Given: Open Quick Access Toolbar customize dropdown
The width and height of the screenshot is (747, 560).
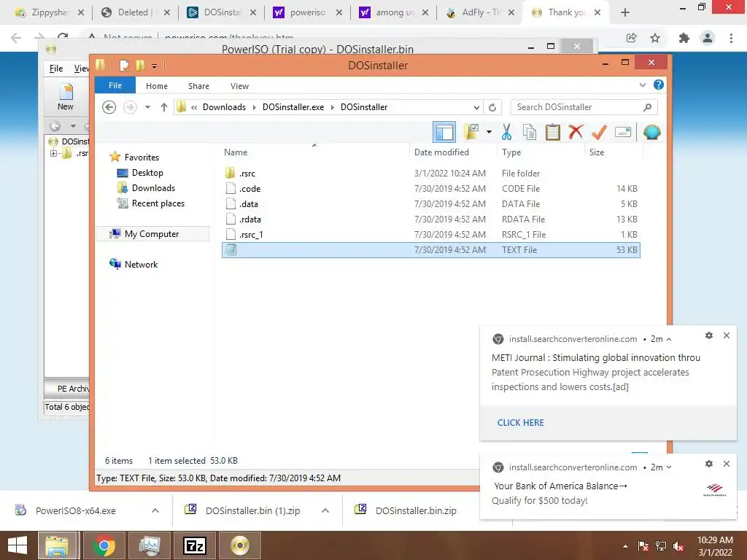Looking at the screenshot, I should coord(154,66).
